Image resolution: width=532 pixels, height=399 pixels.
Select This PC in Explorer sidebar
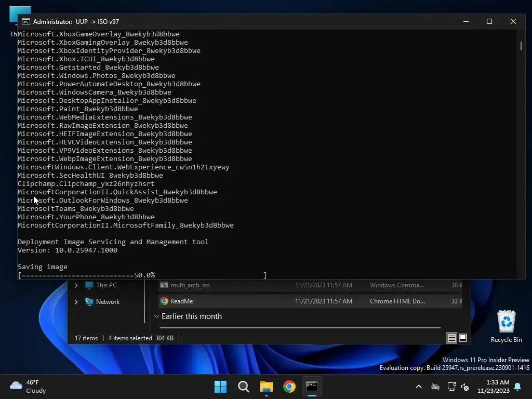[106, 285]
